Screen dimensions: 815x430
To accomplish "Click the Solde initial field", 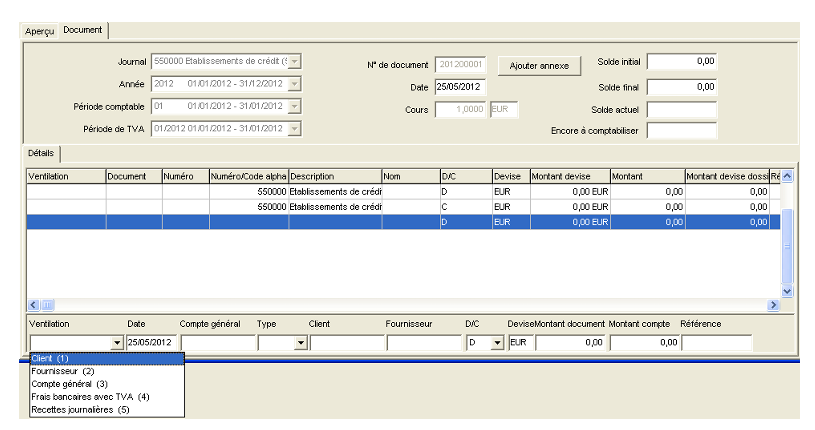I will pyautogui.click(x=682, y=61).
